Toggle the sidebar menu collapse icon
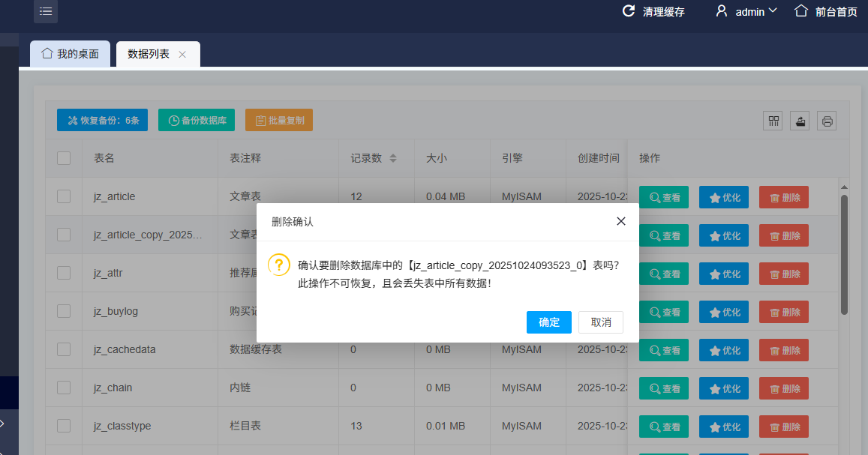Viewport: 868px width, 455px height. (45, 11)
